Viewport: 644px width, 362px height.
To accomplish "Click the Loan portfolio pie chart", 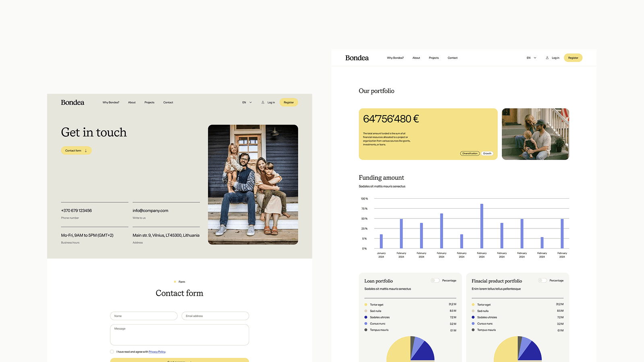I will coord(411,349).
